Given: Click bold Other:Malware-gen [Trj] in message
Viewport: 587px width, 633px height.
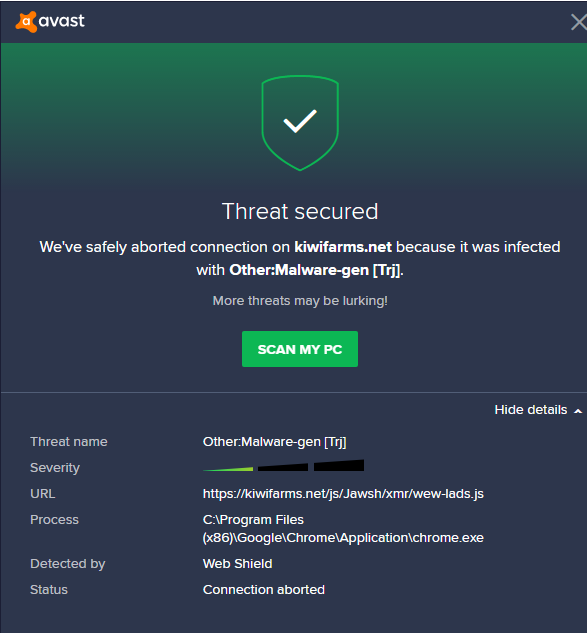Looking at the screenshot, I should [315, 270].
